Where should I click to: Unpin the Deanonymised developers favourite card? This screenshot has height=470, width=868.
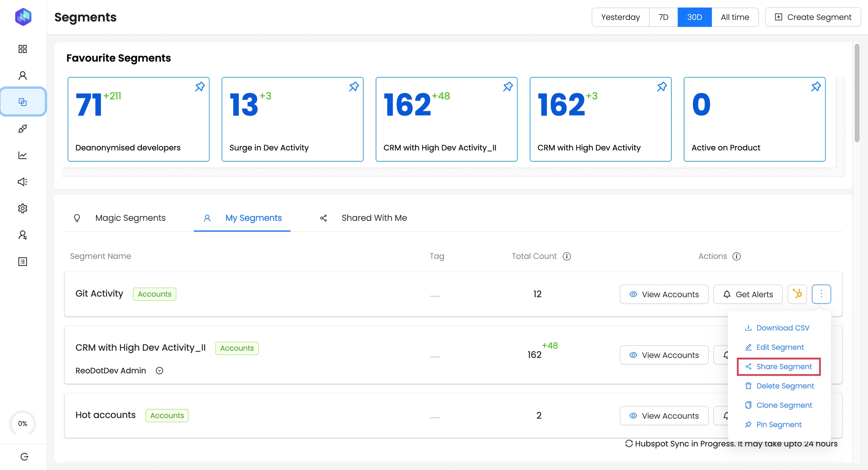(200, 87)
